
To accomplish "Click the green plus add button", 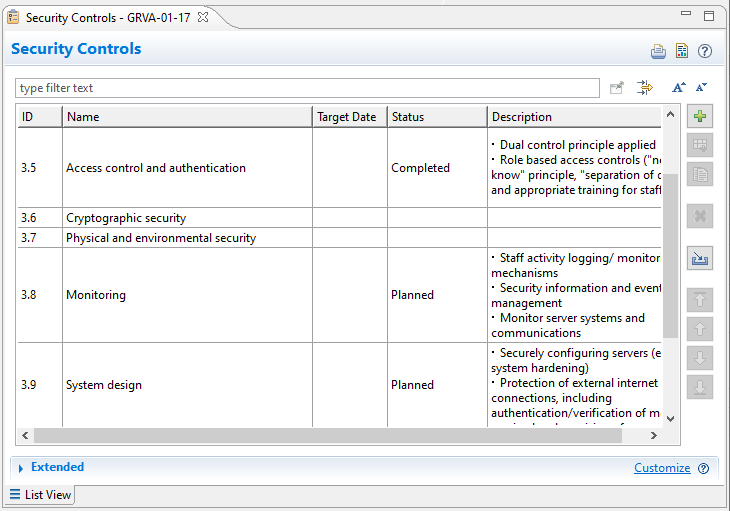I will [x=700, y=117].
